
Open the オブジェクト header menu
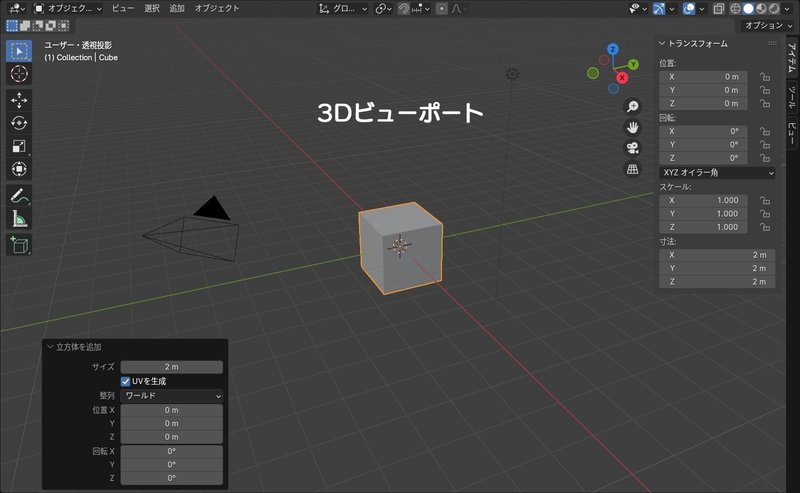tap(217, 9)
